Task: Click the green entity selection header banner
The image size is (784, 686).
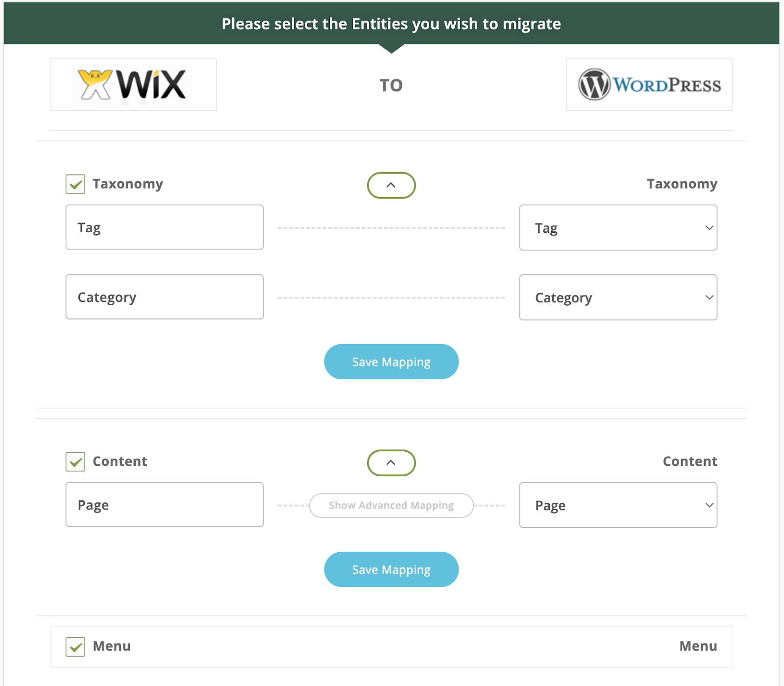Action: pos(392,23)
